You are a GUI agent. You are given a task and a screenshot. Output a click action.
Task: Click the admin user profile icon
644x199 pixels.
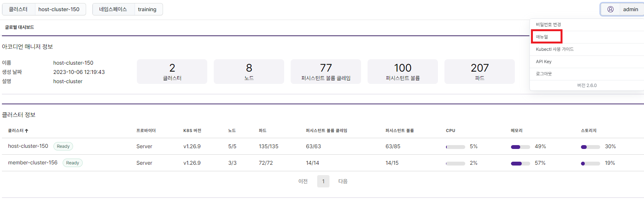click(610, 9)
